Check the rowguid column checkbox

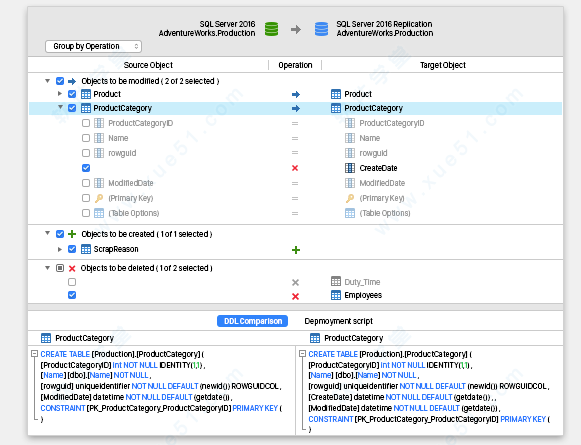(86, 153)
